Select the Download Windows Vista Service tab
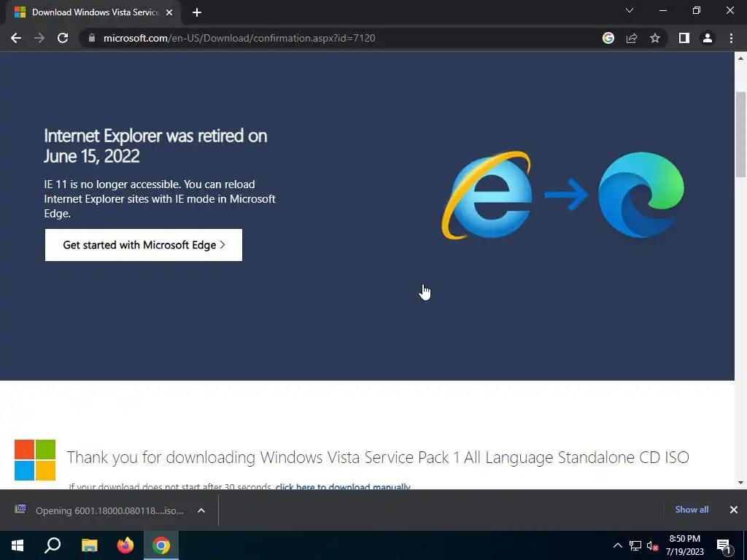 tap(93, 12)
